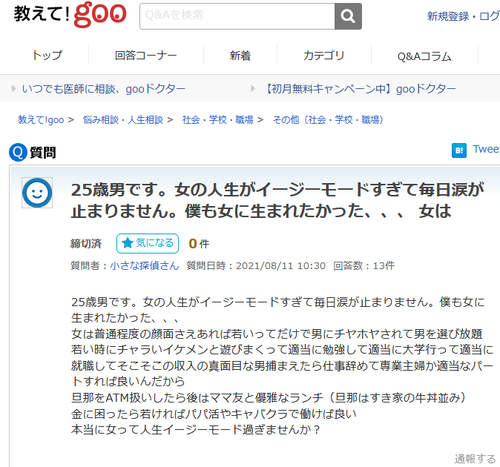Image resolution: width=500 pixels, height=467 pixels.
Task: Open 悩み相談・人生相談 breadcrumb
Action: [x=123, y=120]
